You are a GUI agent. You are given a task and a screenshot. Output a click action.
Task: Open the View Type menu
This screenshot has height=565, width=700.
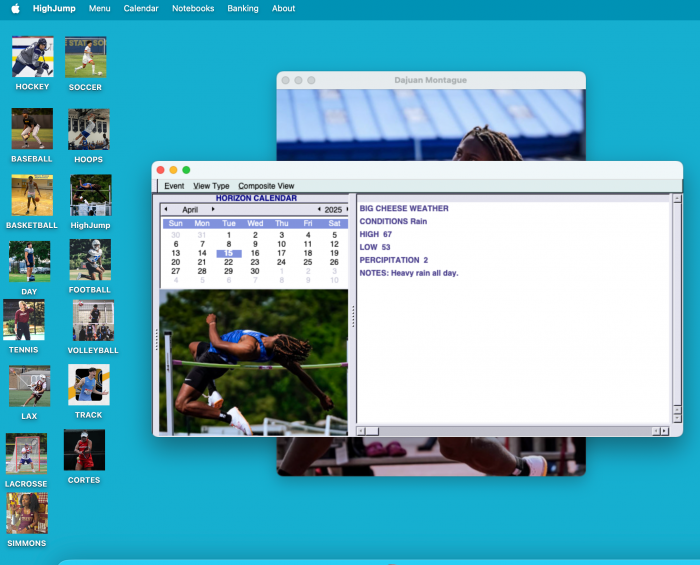[x=211, y=186]
